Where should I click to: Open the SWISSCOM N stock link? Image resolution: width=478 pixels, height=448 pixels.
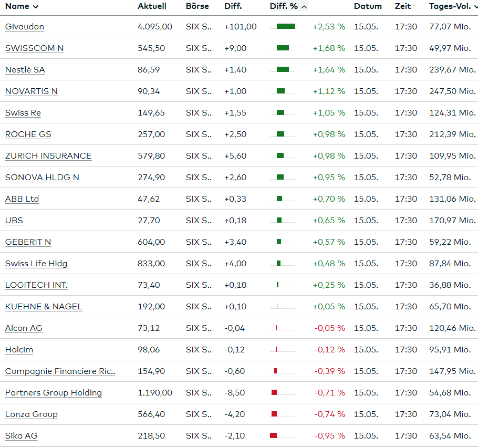35,48
